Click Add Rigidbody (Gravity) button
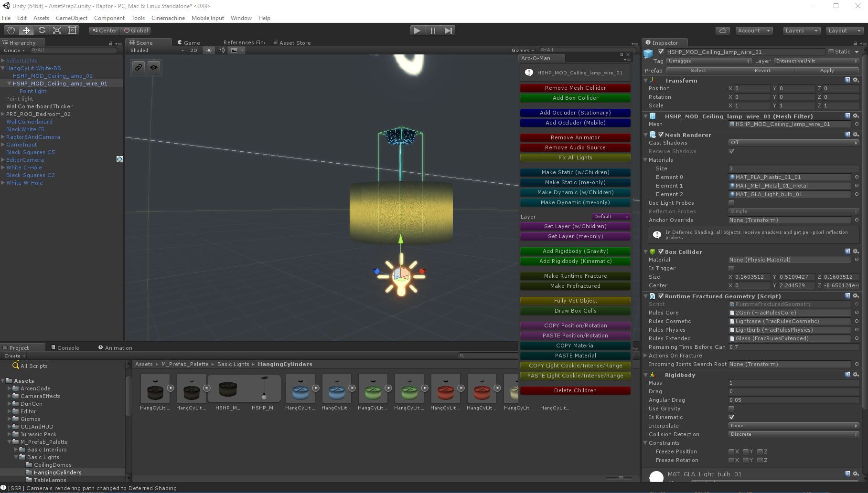This screenshot has width=868, height=493. (575, 251)
